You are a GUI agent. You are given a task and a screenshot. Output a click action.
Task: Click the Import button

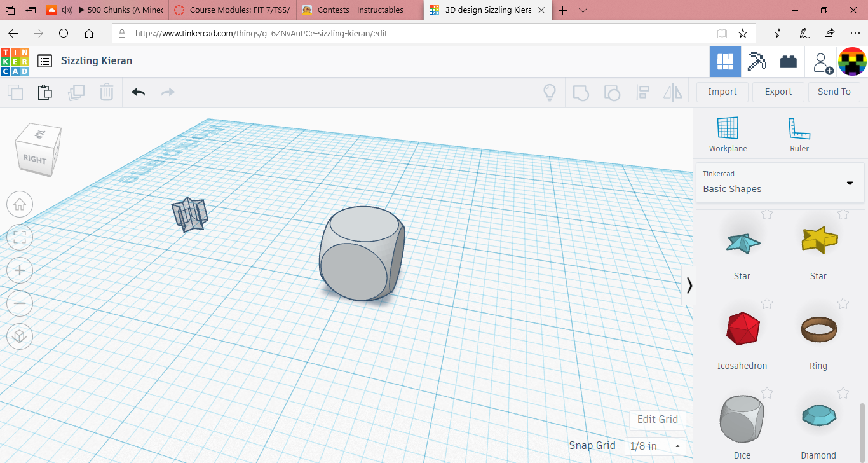click(x=722, y=92)
